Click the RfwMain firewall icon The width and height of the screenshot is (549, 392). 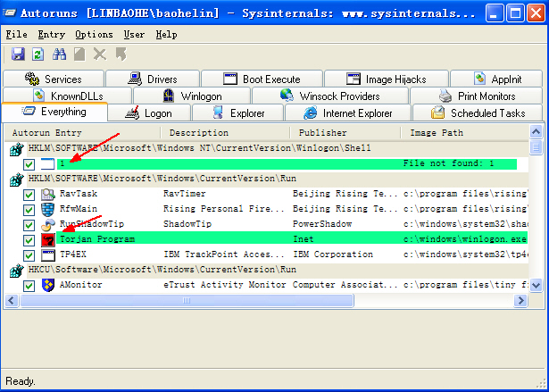pos(48,210)
